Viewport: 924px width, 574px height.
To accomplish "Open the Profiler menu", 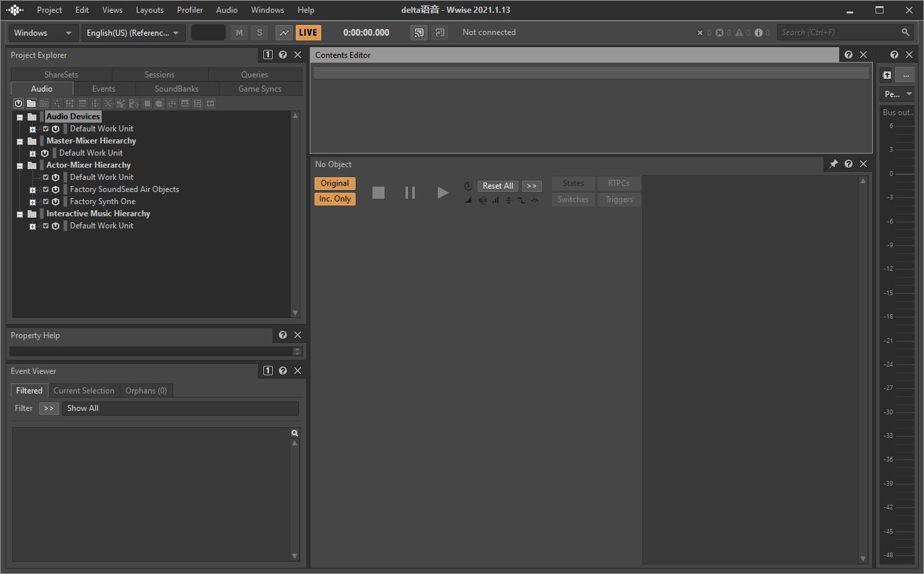I will tap(189, 10).
